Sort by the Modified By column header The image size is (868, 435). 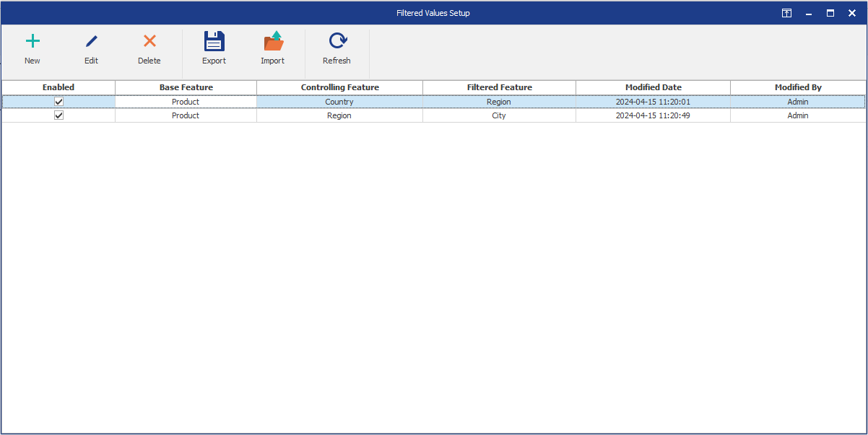[x=798, y=87]
